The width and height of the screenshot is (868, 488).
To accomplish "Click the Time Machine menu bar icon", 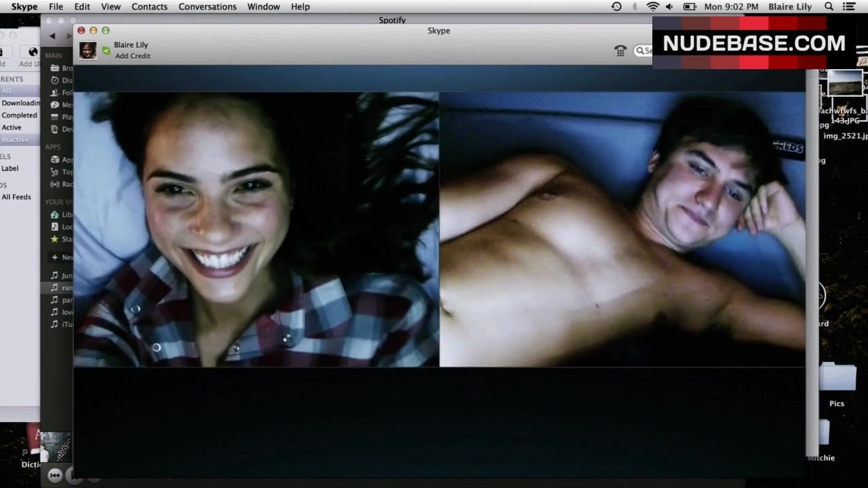I will pos(616,7).
